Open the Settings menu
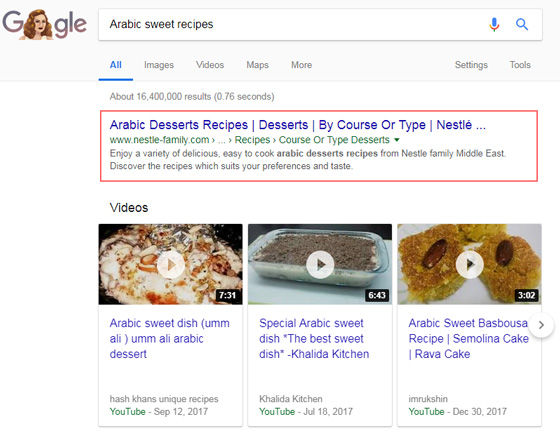 pos(471,65)
